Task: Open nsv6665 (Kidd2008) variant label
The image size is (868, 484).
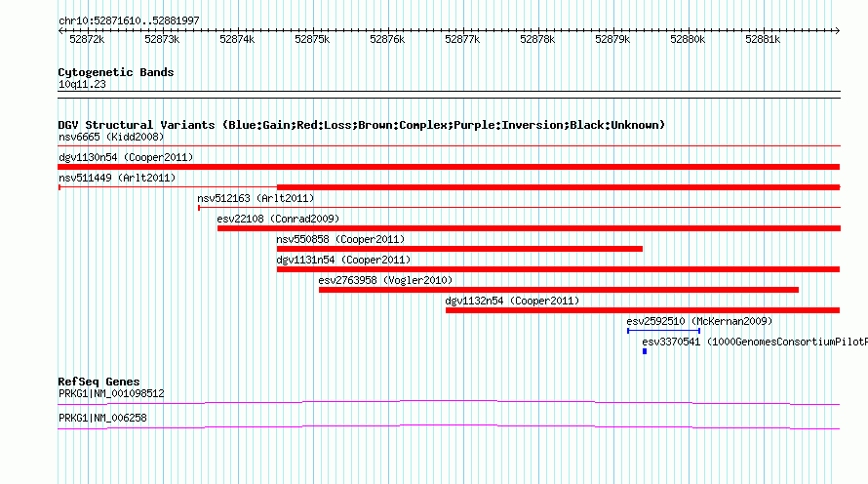Action: [x=111, y=137]
